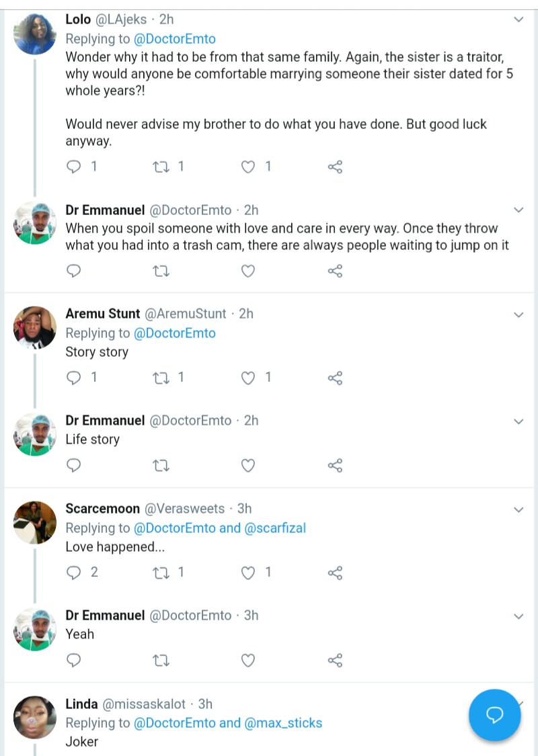Tap the floating compose reply button
Screen dimensions: 538x756
click(x=494, y=714)
